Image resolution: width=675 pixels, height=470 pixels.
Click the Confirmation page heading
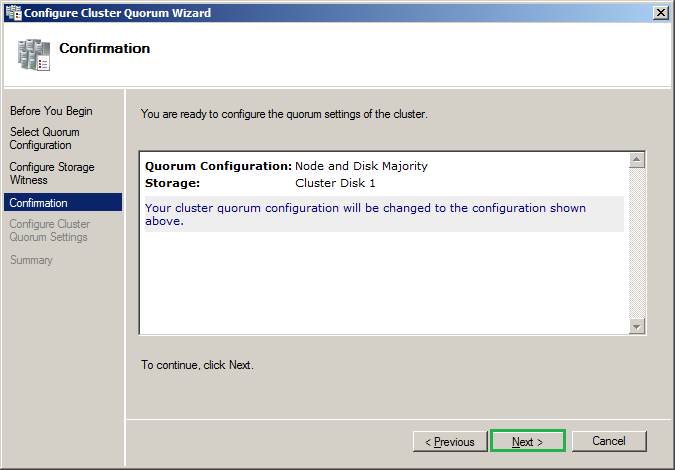point(105,48)
